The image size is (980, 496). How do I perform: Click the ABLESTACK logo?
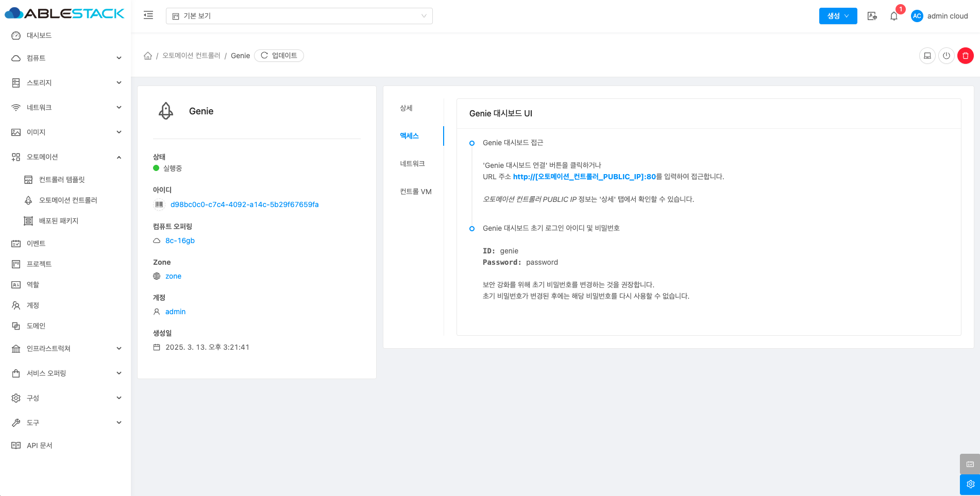(64, 13)
